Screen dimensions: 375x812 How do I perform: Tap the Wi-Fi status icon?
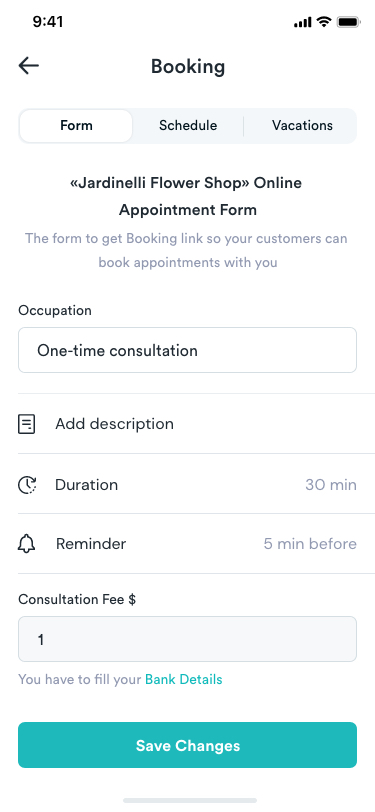click(x=324, y=22)
